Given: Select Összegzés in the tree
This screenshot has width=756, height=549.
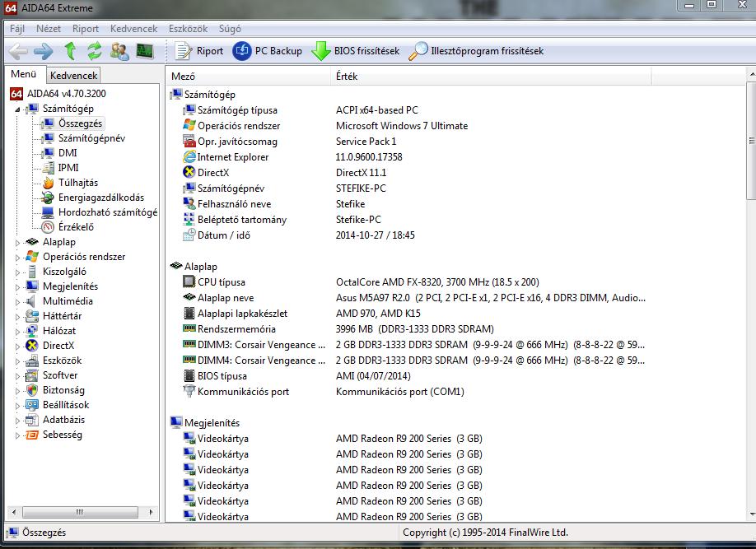Looking at the screenshot, I should (x=80, y=123).
